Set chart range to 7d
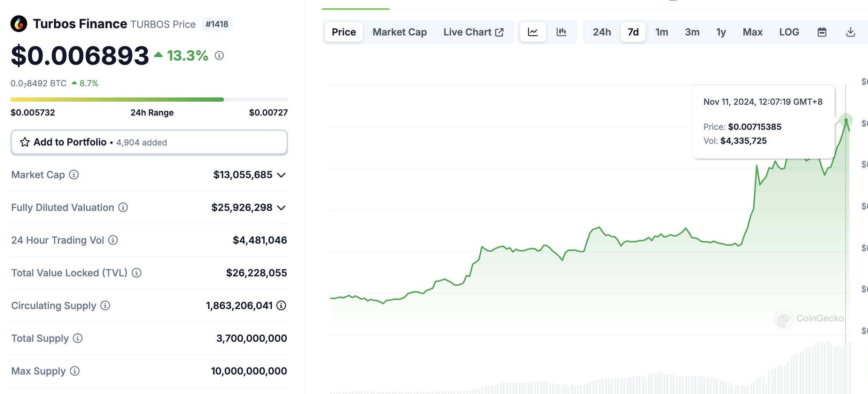This screenshot has height=394, width=868. point(633,32)
